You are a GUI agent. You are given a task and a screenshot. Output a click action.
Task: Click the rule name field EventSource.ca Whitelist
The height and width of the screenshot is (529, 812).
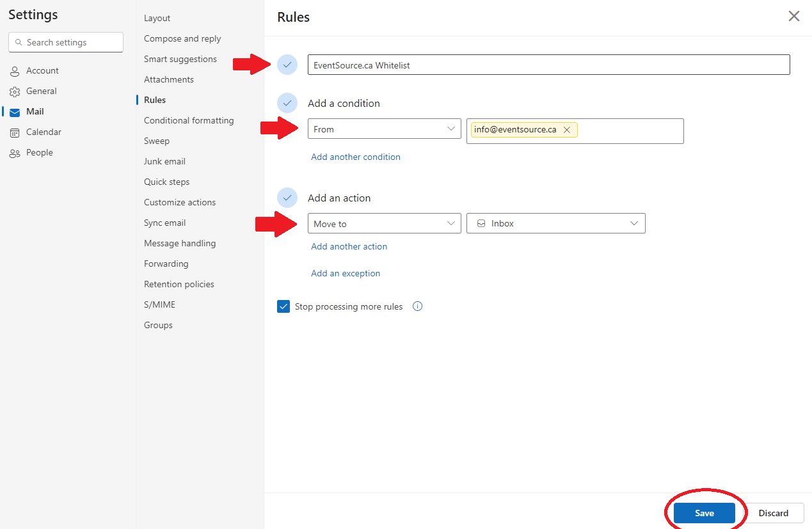tap(549, 65)
